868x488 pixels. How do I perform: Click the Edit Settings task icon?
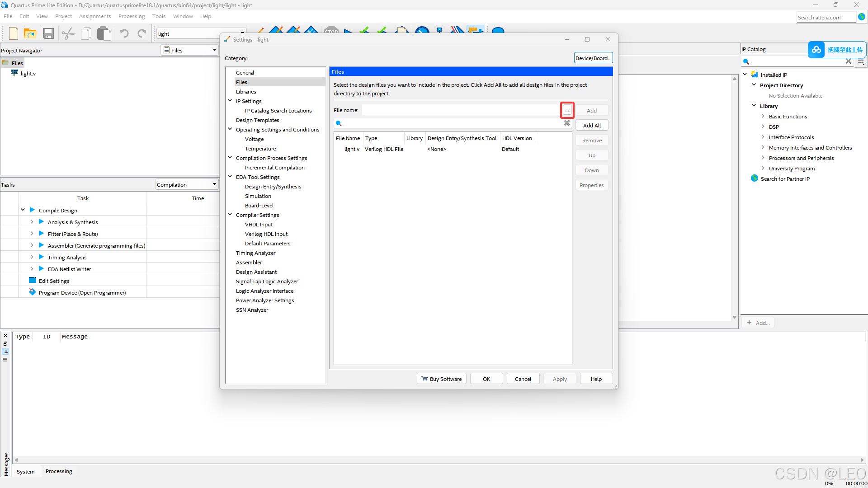33,281
